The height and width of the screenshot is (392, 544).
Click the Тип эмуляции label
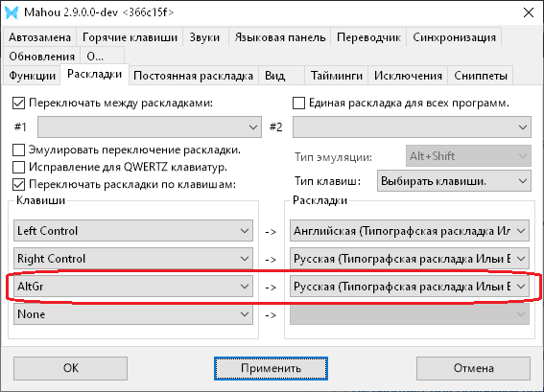pyautogui.click(x=334, y=157)
